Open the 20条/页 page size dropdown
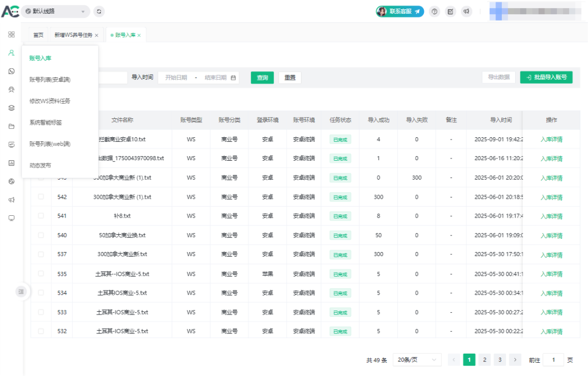 (x=417, y=360)
